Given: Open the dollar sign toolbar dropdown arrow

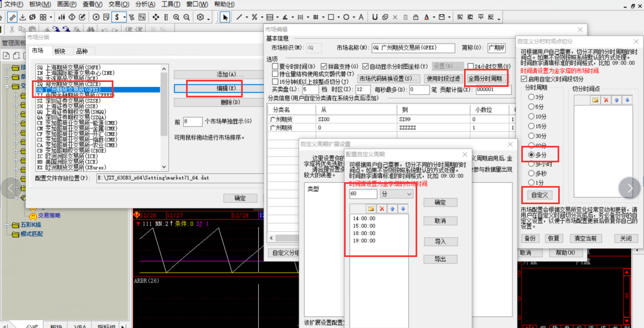Looking at the screenshot, I should tap(125, 18).
